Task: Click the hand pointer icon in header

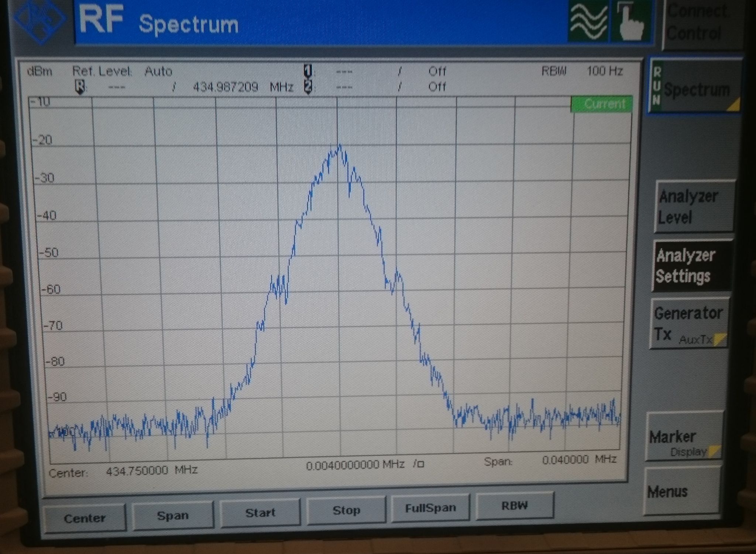Action: [x=632, y=21]
